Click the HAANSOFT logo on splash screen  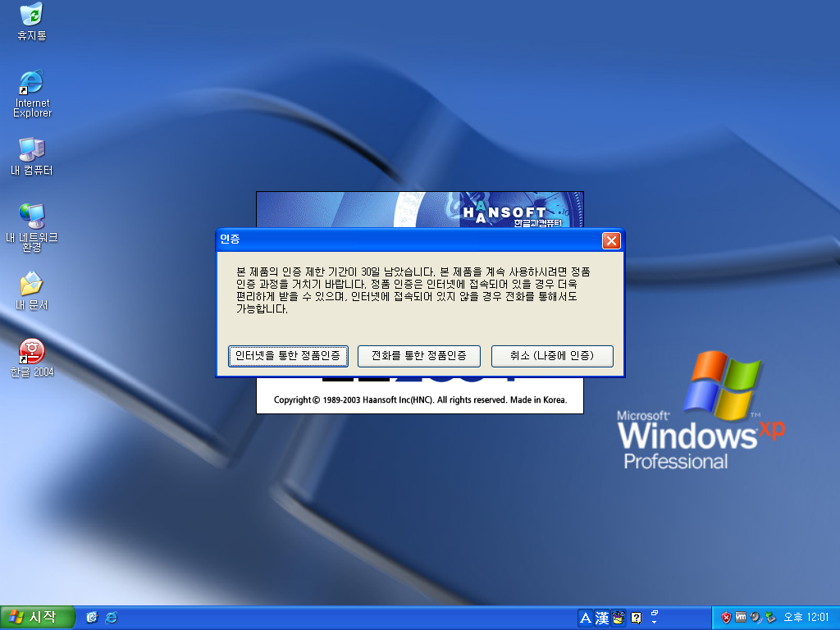click(505, 212)
